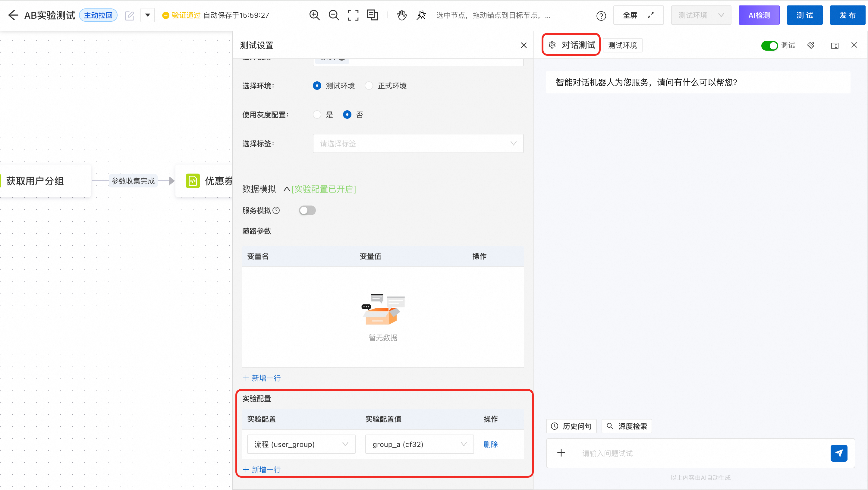Send message with paper plane icon
Viewport: 868px width, 490px height.
point(839,453)
